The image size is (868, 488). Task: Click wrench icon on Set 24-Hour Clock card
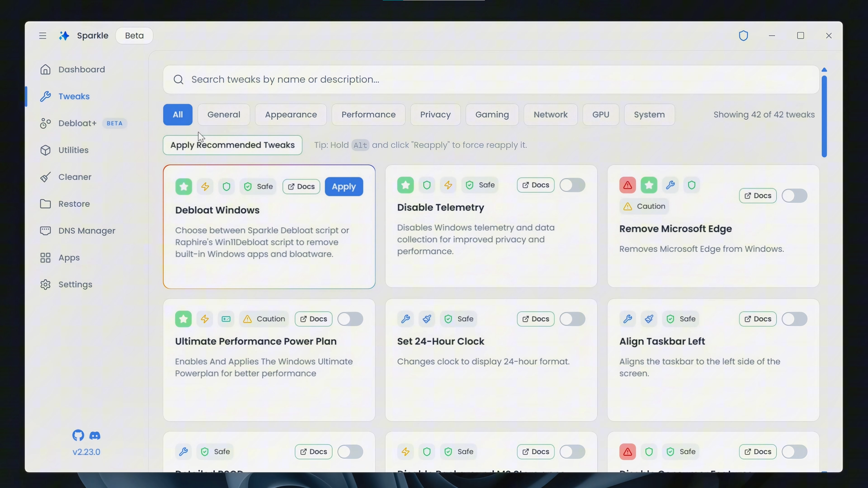click(406, 319)
